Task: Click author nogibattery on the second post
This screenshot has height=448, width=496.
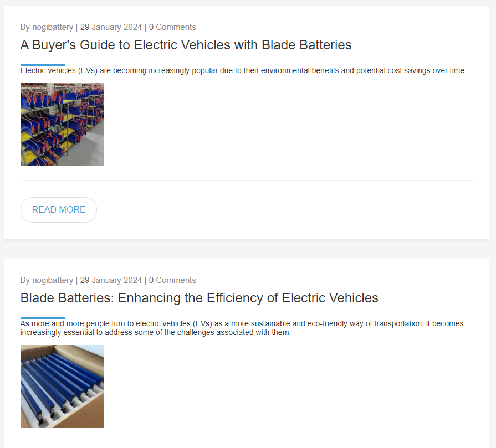Action: [53, 280]
